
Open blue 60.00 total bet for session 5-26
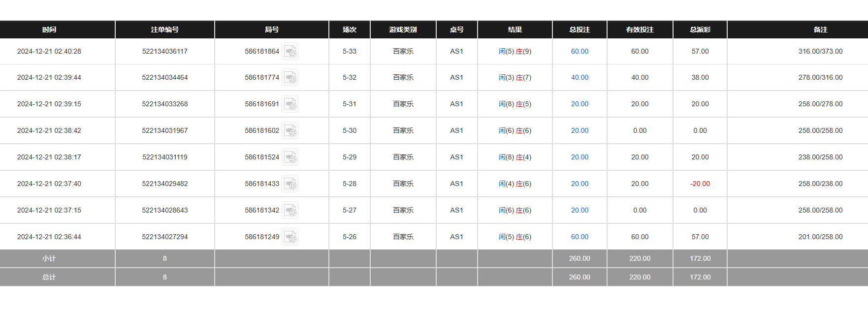point(579,237)
